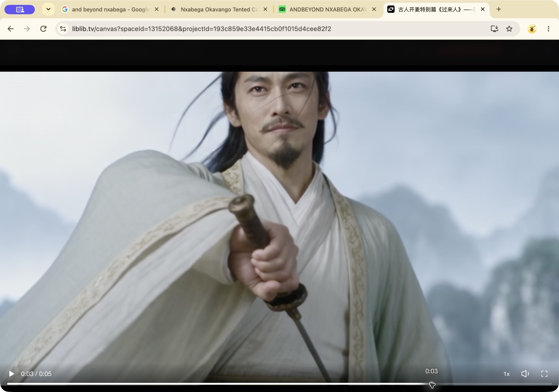Viewport: 559px width, 392px height.
Task: Switch to Nxabega Okavango Tented Camp tab
Action: click(x=218, y=9)
